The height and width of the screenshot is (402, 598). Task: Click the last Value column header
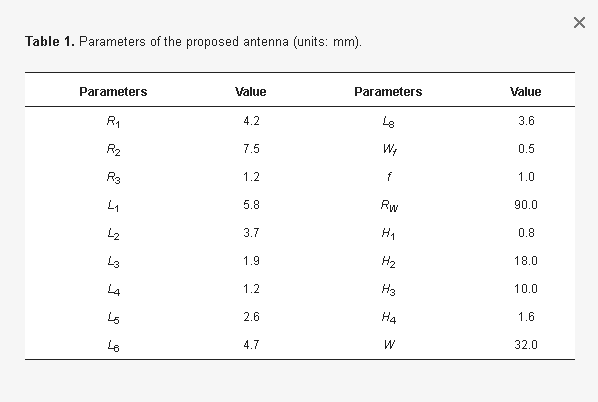526,92
